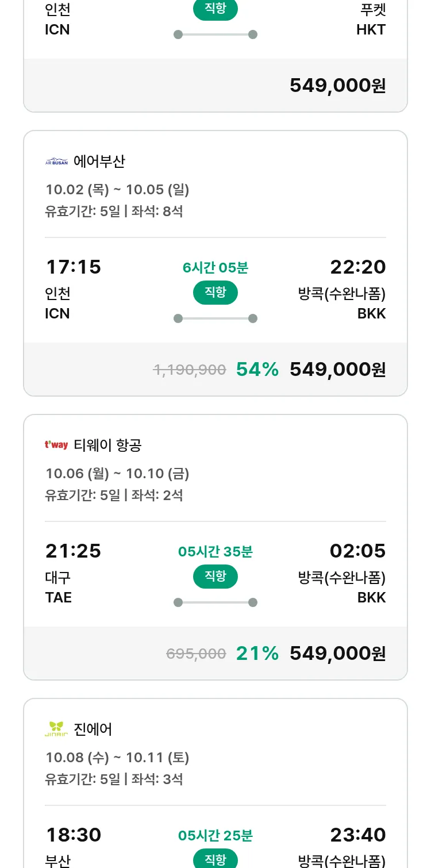Viewport: 431px width, 868px height.
Task: Tap the 직항 badge on the 진에어 flight
Action: click(x=215, y=859)
